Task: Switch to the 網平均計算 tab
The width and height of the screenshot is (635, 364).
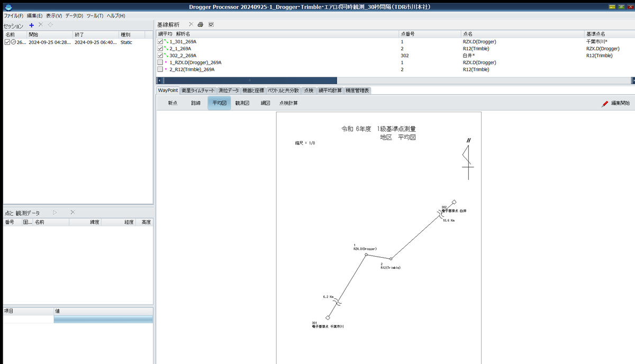Action: (330, 90)
